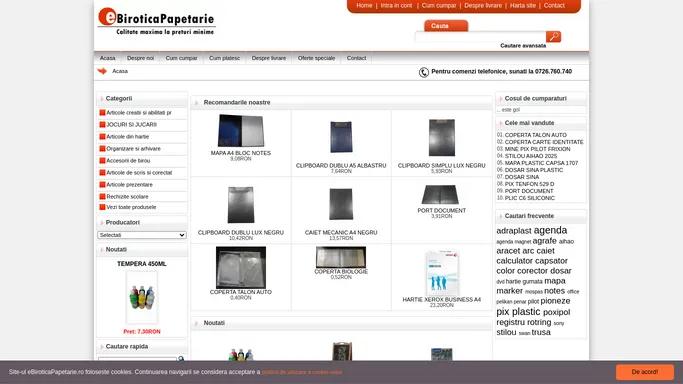This screenshot has height=384, width=683.
Task: Click the TEMPERA 450ML title link
Action: pos(142,264)
